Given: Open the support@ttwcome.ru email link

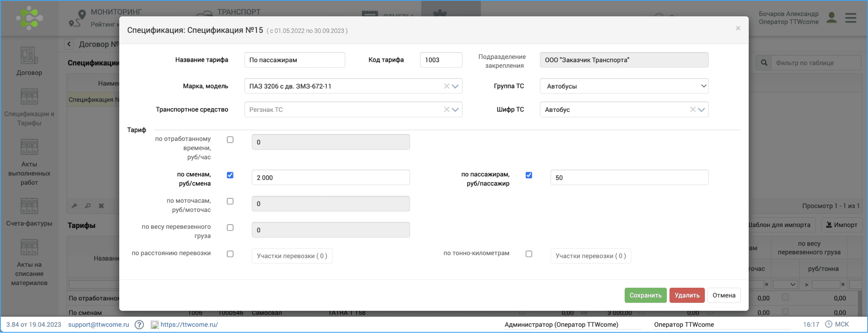Looking at the screenshot, I should click(98, 325).
